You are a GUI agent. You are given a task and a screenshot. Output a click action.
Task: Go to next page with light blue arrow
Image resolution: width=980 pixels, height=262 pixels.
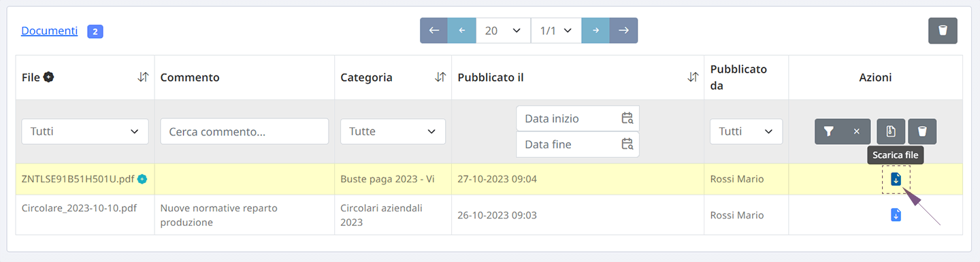pos(595,31)
